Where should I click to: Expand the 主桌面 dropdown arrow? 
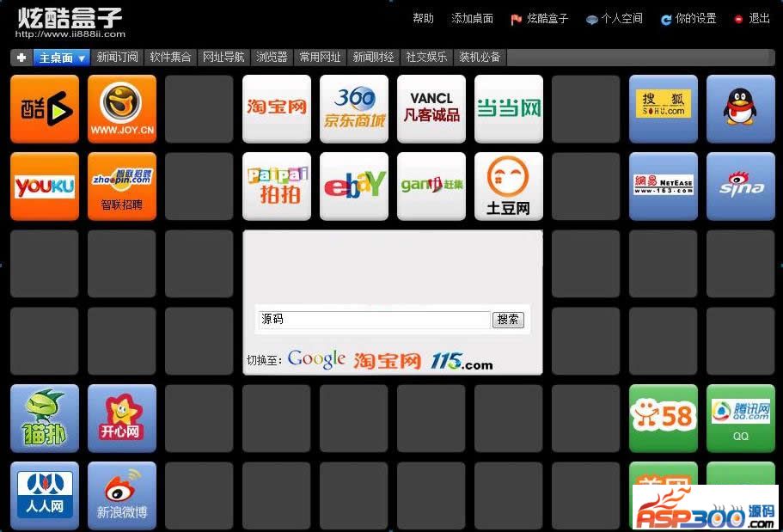tap(82, 58)
